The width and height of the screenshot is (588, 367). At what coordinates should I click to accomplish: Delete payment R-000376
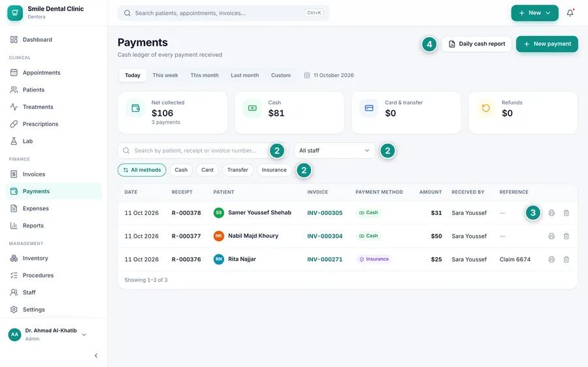pos(566,259)
